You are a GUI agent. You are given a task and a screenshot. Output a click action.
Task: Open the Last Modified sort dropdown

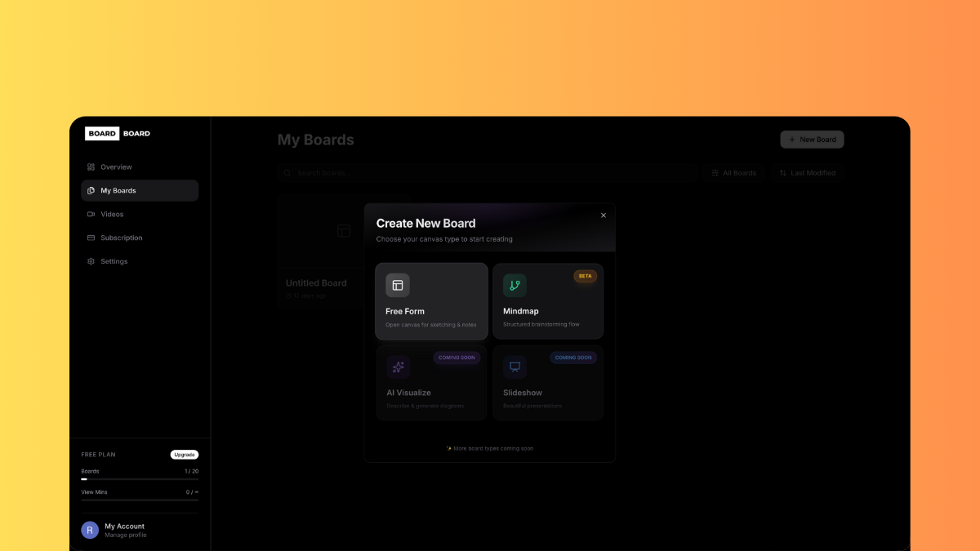point(807,173)
